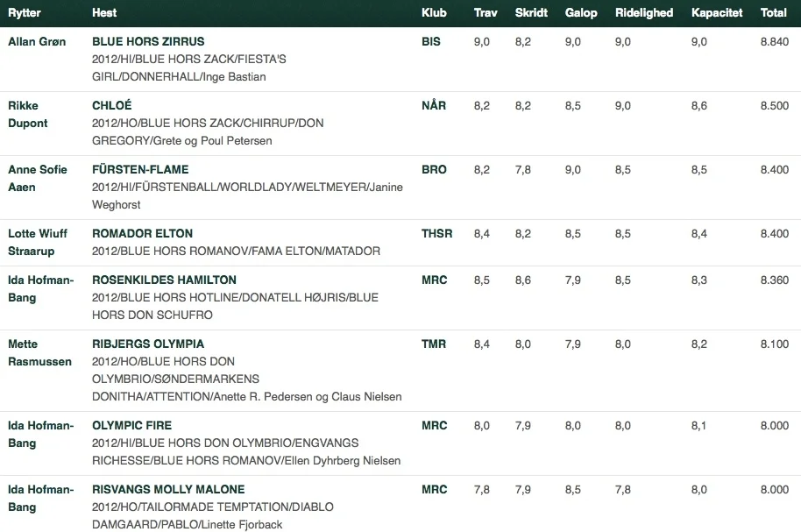
Task: Click the Kapacitet column header
Action: tap(717, 13)
